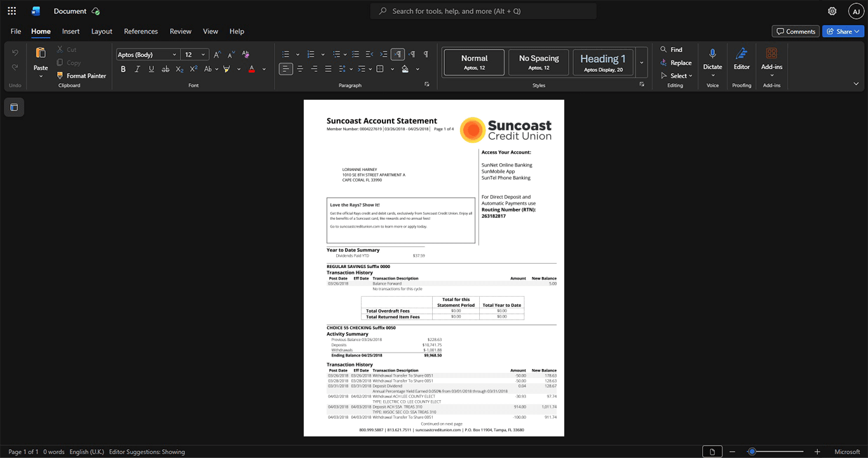Screen dimensions: 868x458
Task: Open the Help tab
Action: [236, 31]
